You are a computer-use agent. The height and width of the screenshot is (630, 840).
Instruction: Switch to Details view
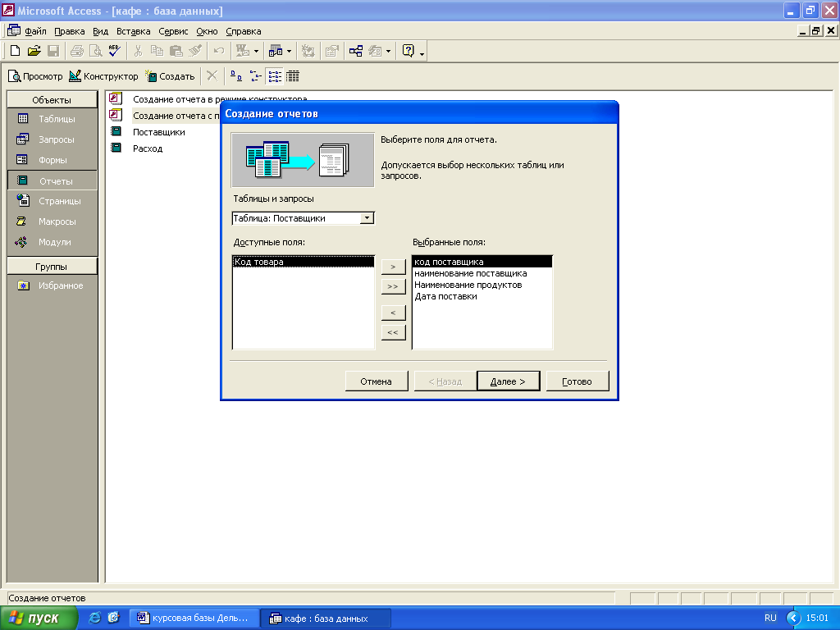293,76
